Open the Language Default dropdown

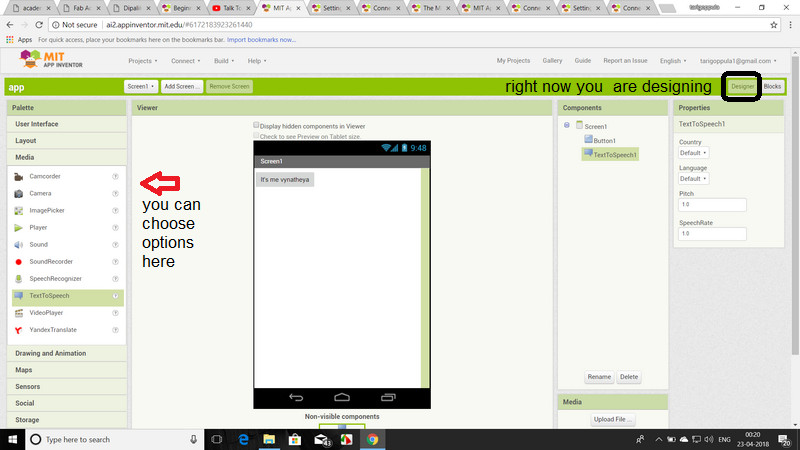point(693,179)
